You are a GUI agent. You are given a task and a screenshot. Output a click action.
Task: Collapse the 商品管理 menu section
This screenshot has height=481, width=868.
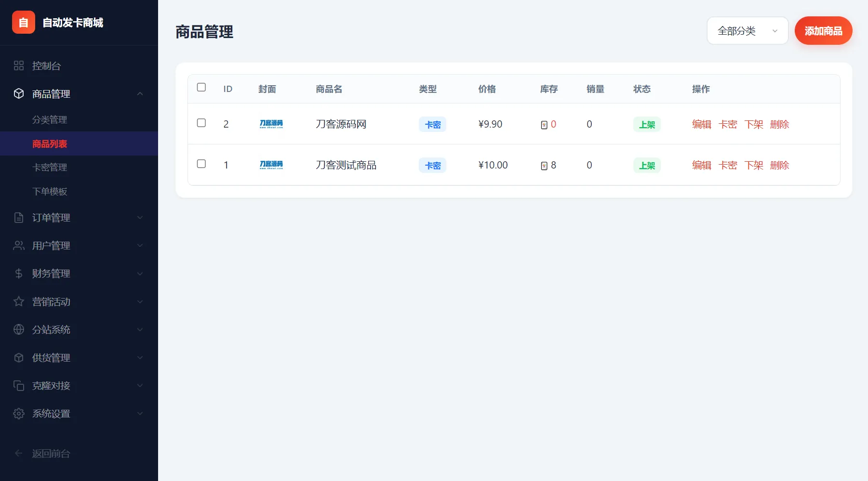click(140, 94)
